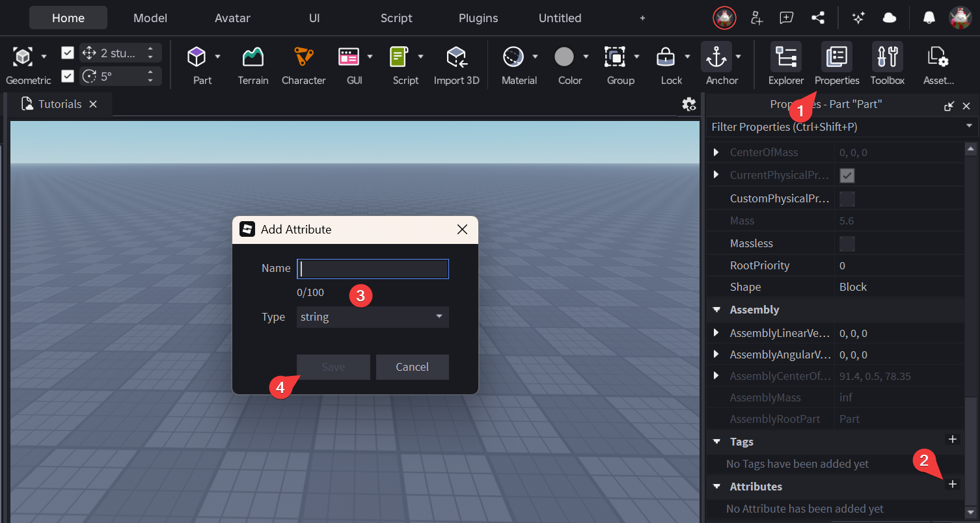980x523 pixels.
Task: Open the Plugins tab
Action: [x=478, y=18]
